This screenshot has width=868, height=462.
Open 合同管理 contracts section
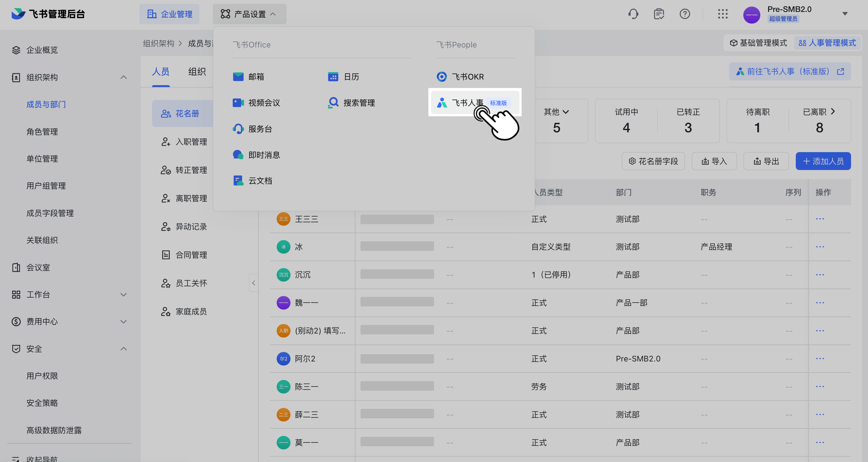(x=184, y=255)
